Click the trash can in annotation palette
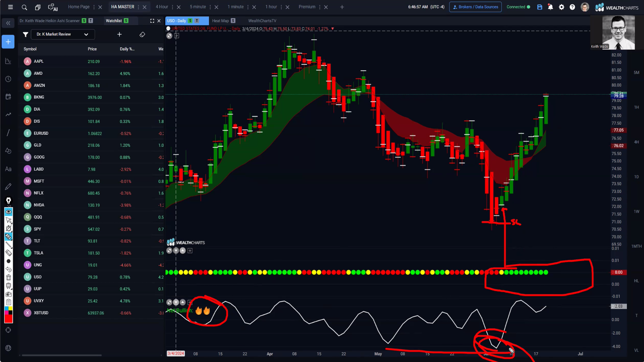This screenshot has width=644, height=362. tap(9, 278)
